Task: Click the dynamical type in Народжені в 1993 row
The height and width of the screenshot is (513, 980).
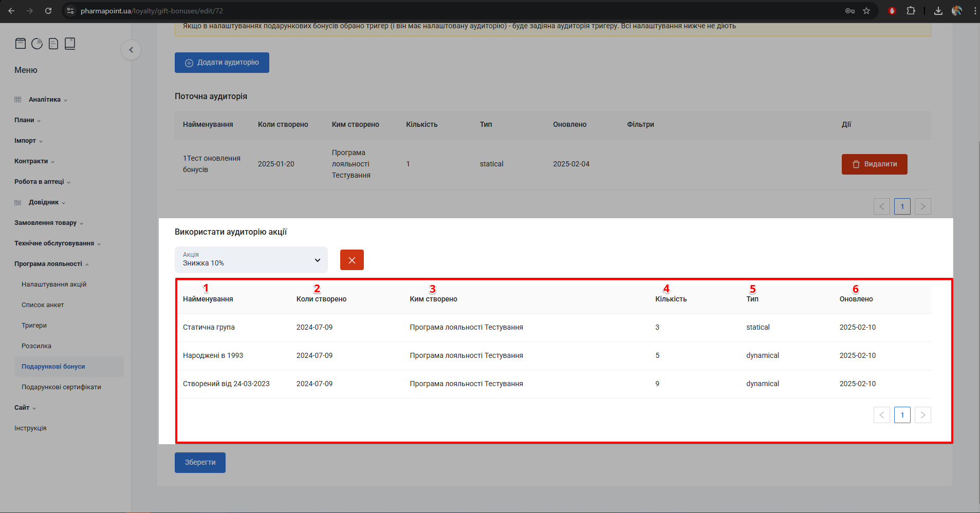Action: 763,355
